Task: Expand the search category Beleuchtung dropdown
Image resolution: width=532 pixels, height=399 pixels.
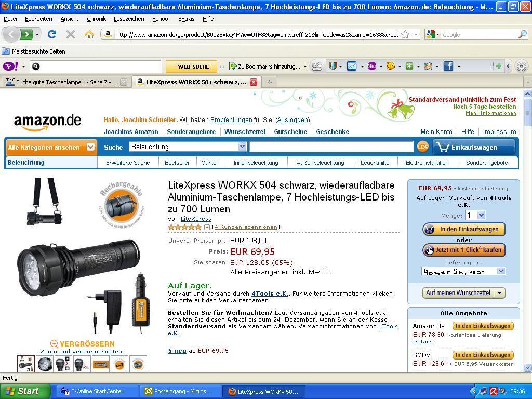Action: pos(242,147)
